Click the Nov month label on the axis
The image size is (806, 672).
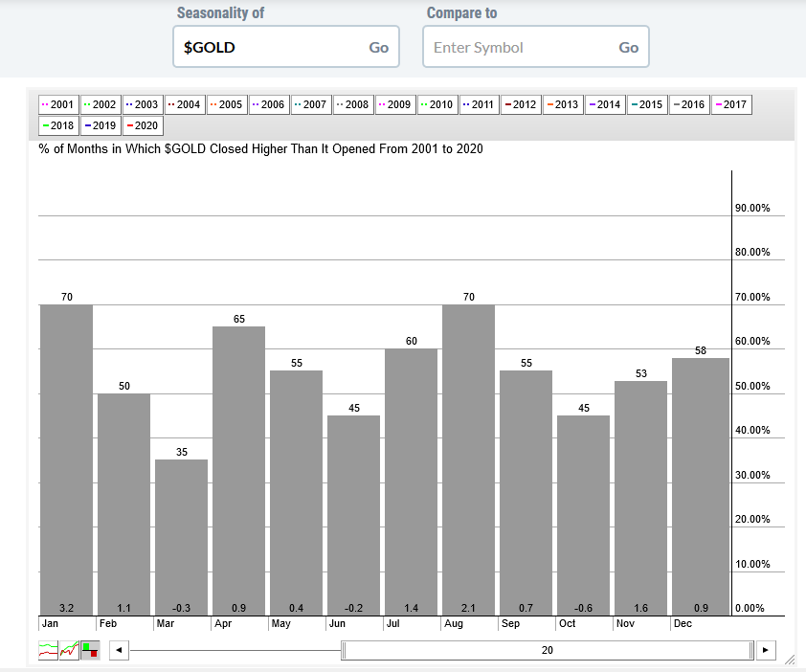coord(626,624)
